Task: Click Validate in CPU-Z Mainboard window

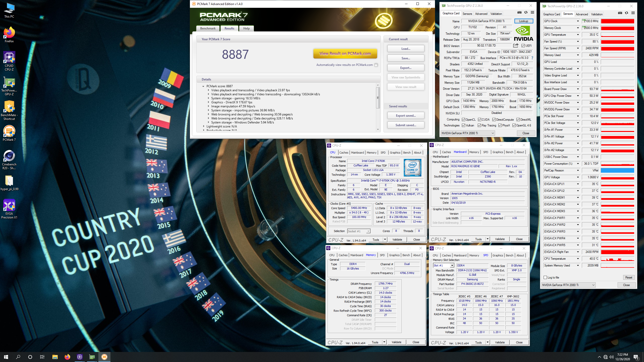Action: click(500, 239)
